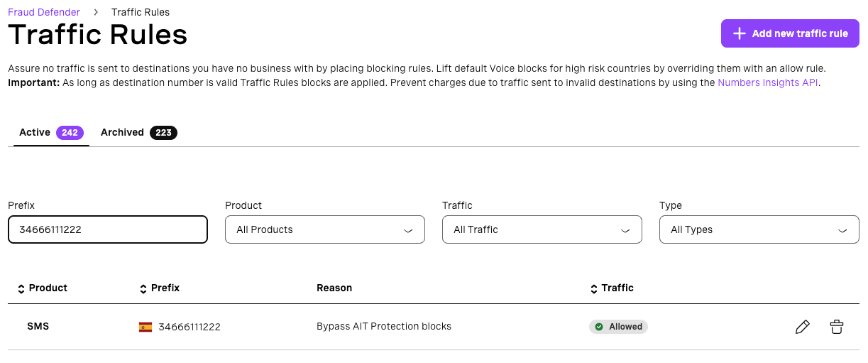Screen dimensions: 868x363
Task: Click the trash delete icon for SMS rule
Action: pyautogui.click(x=837, y=327)
